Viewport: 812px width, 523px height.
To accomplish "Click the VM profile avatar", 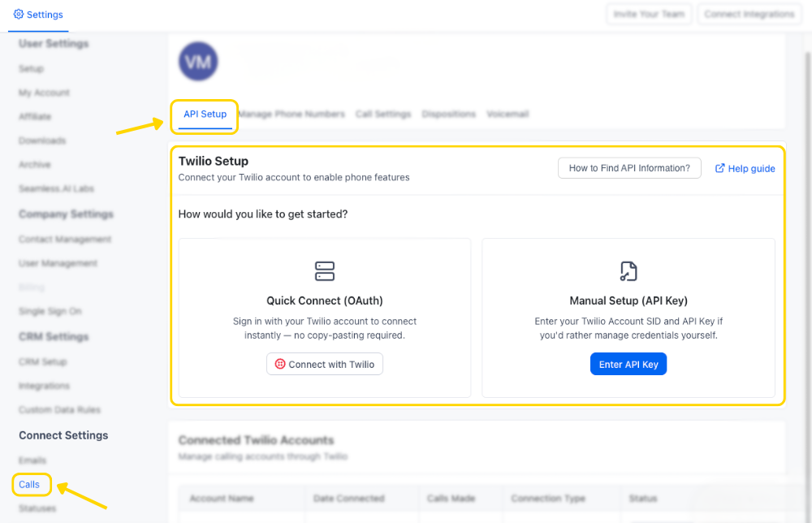I will [x=197, y=61].
